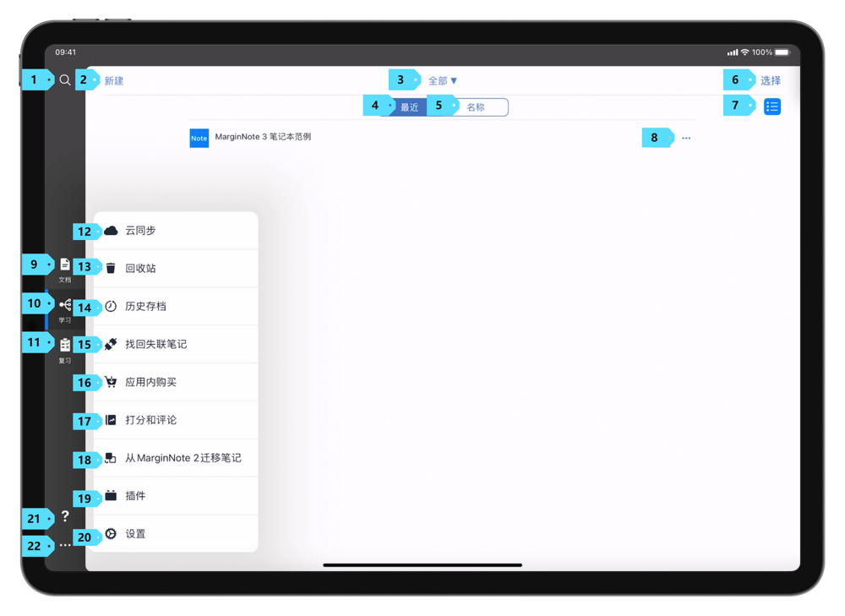Select the 名称 (Name) sort segment
This screenshot has width=845, height=616.
pyautogui.click(x=477, y=107)
